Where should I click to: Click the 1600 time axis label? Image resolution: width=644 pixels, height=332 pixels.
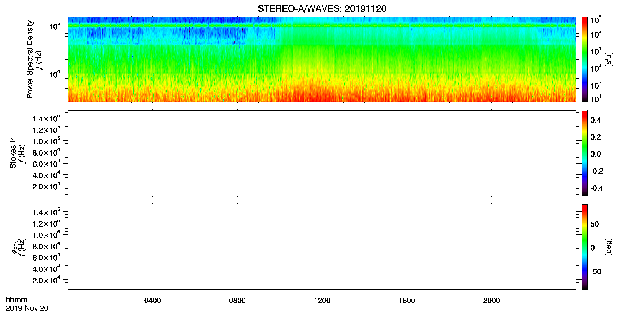407,301
